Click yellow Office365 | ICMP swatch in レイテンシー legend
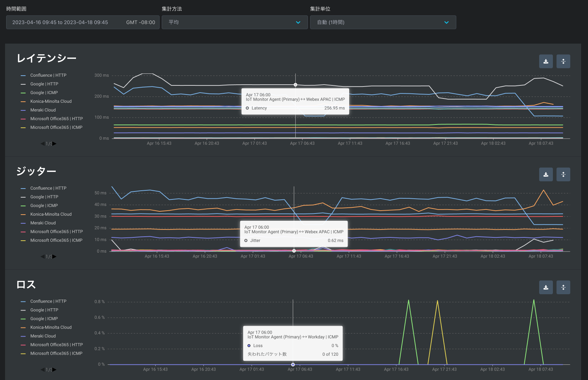Viewport: 588px width, 380px height. (x=23, y=128)
